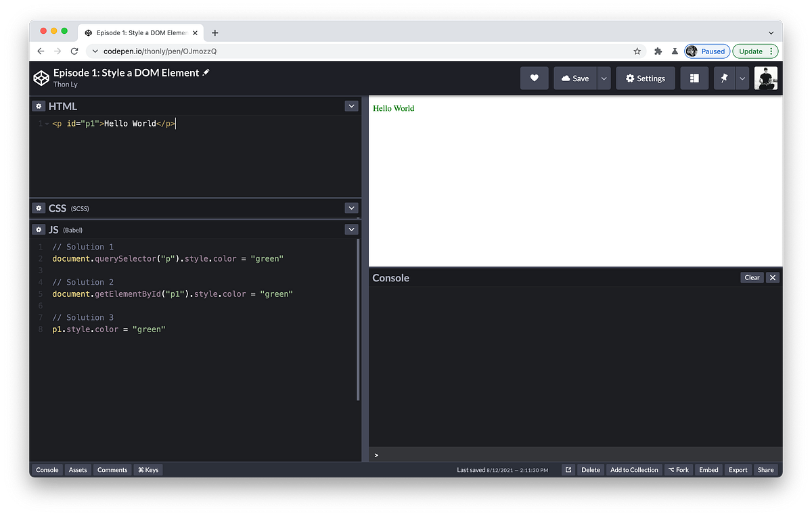Open the JS editor settings gear

click(x=39, y=229)
